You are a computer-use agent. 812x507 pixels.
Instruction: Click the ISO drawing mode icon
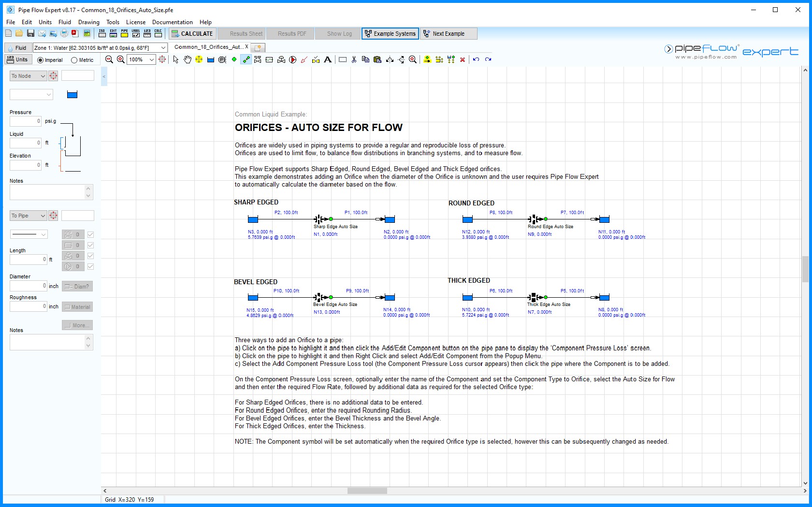pyautogui.click(x=102, y=33)
